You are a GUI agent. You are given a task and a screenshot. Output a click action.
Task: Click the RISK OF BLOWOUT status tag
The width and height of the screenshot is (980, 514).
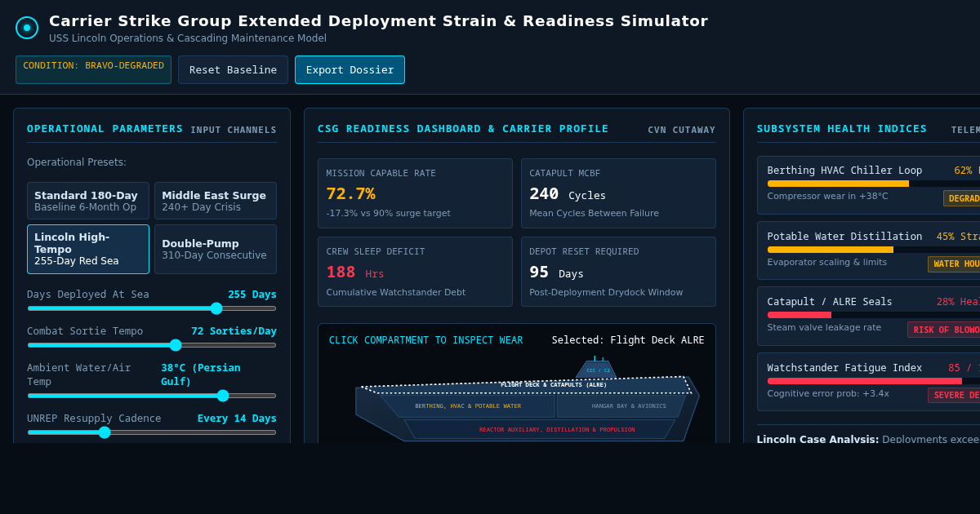coord(944,330)
